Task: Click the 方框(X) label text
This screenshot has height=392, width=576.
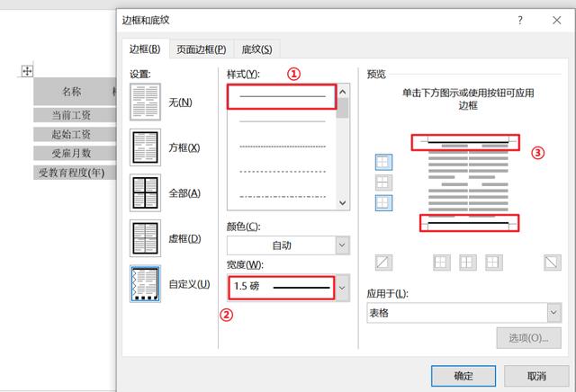Action: pyautogui.click(x=184, y=147)
